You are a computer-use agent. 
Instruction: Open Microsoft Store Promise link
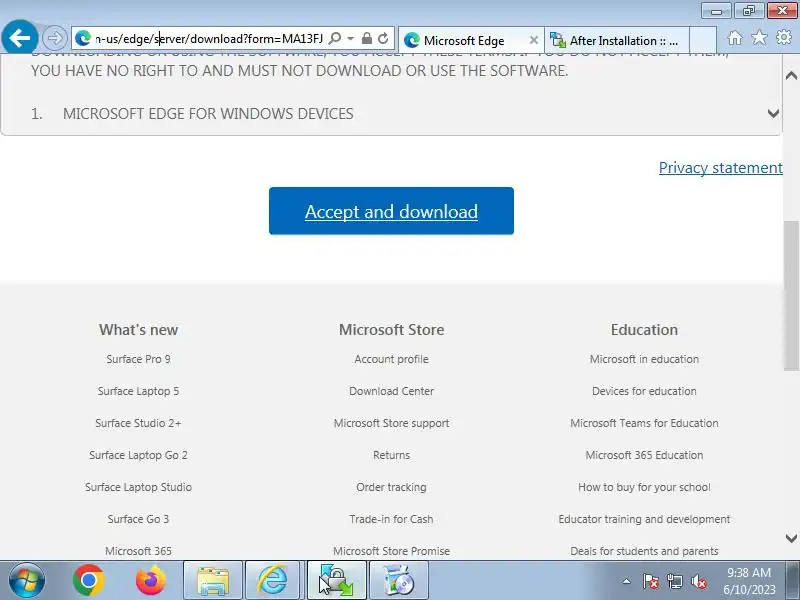391,551
